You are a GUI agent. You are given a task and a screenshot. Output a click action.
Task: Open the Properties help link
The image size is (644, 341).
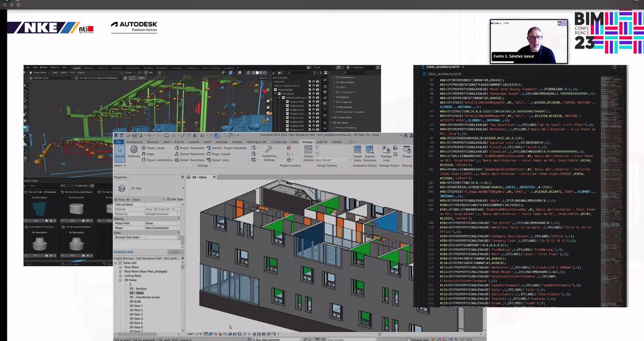coord(123,251)
